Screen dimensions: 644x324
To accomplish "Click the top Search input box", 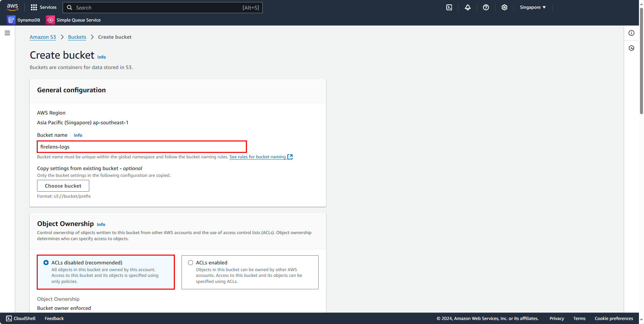I will click(163, 7).
